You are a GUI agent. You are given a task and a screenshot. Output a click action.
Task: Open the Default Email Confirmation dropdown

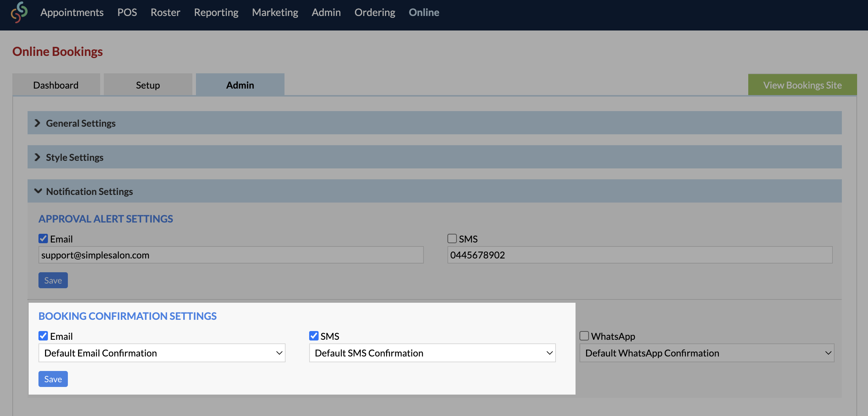tap(161, 352)
